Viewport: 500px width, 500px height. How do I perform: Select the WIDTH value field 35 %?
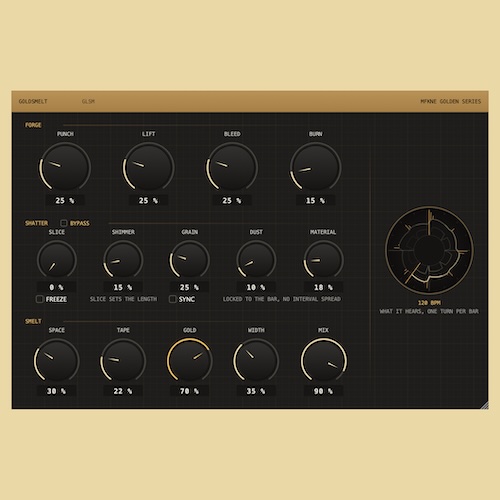pyautogui.click(x=256, y=391)
